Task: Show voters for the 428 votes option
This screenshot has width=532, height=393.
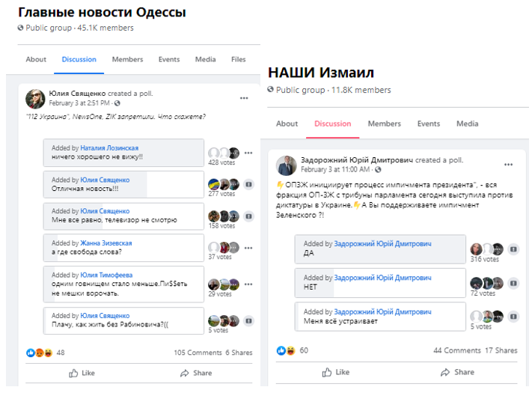Action: [x=222, y=162]
